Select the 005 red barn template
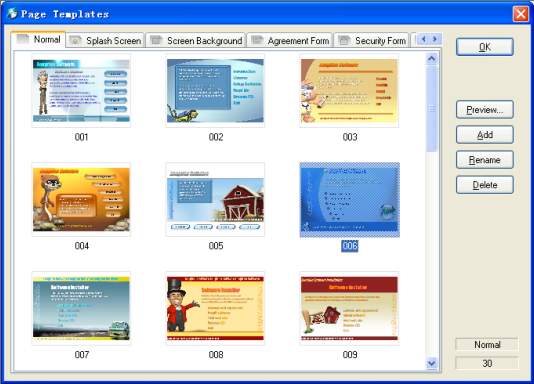534x384 pixels. tap(215, 199)
